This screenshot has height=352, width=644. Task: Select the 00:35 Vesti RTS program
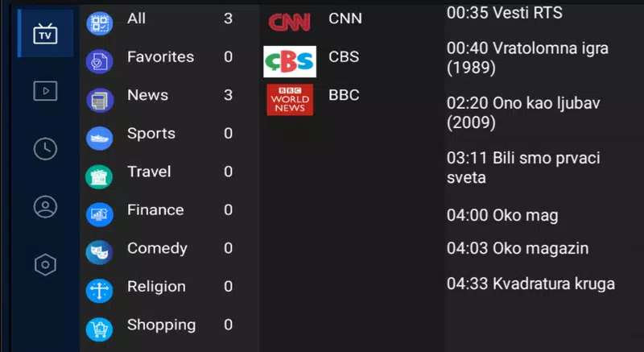tap(505, 13)
